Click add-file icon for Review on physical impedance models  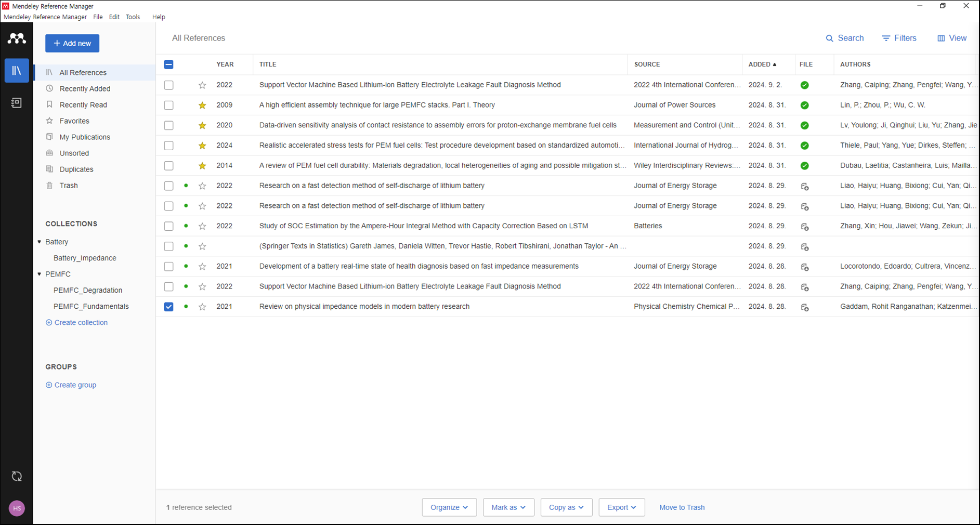click(804, 307)
